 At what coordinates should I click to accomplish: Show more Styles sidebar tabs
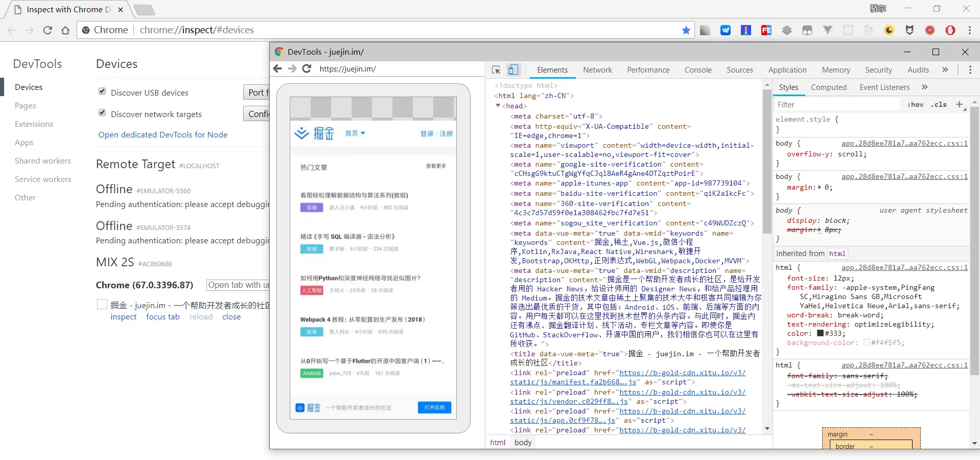[x=924, y=87]
